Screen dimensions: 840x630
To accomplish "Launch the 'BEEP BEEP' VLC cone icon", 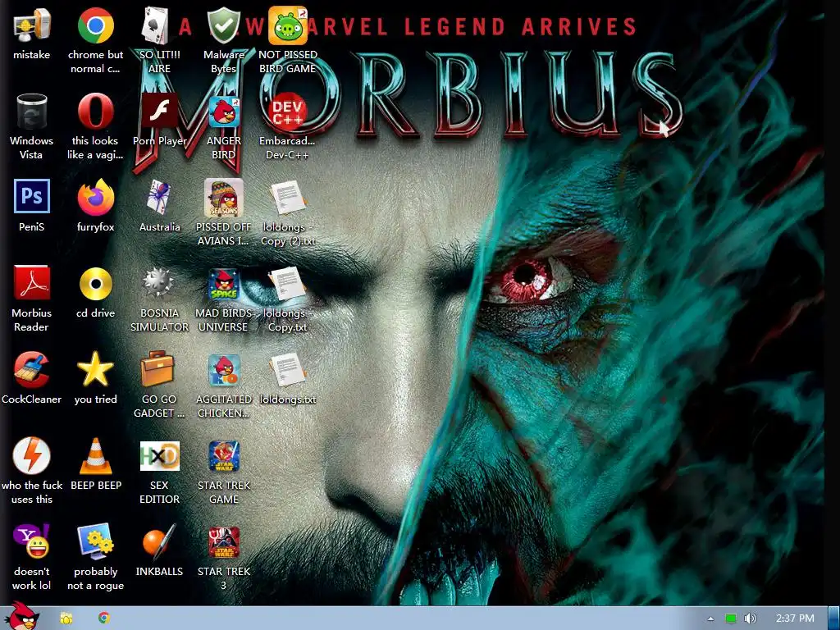I will click(95, 456).
